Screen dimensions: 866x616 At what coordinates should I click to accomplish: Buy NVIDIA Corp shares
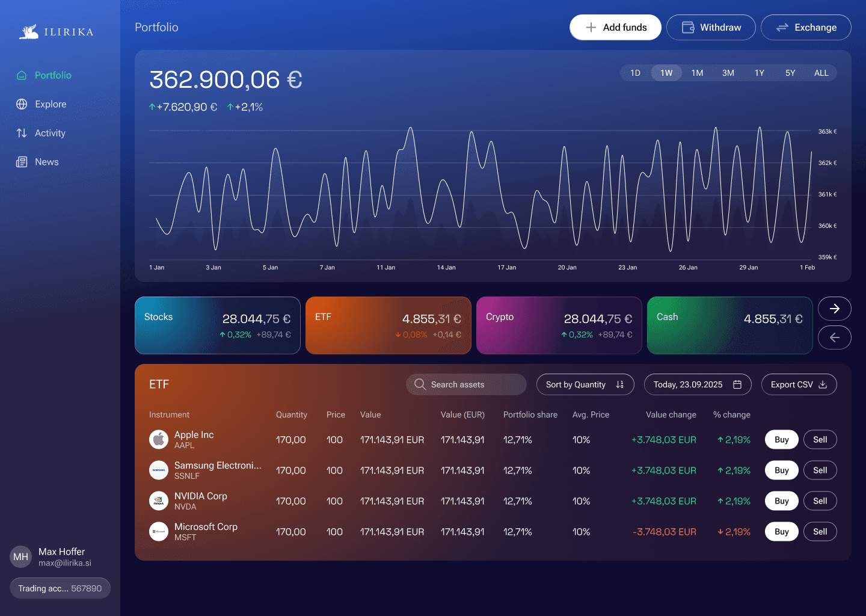(x=782, y=501)
